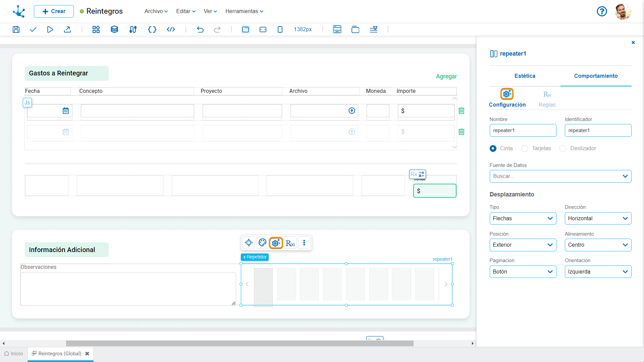The width and height of the screenshot is (644, 362).
Task: Open the Tipo dropdown showing Flechas
Action: (523, 219)
